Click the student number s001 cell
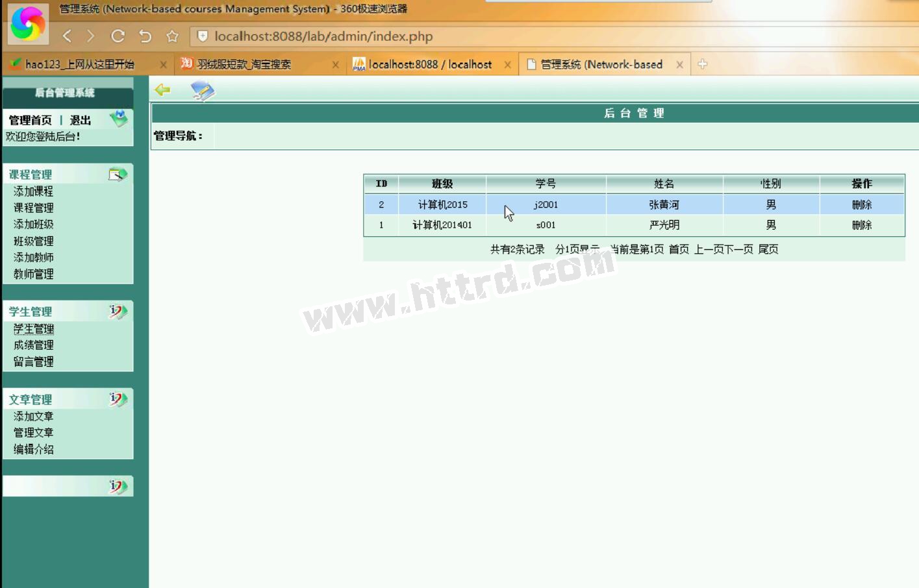The image size is (919, 588). tap(546, 225)
